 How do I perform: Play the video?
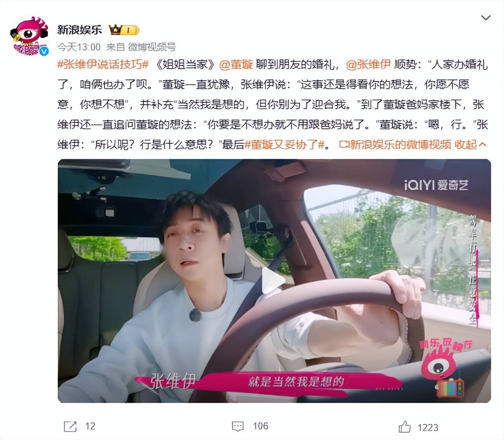(x=274, y=281)
